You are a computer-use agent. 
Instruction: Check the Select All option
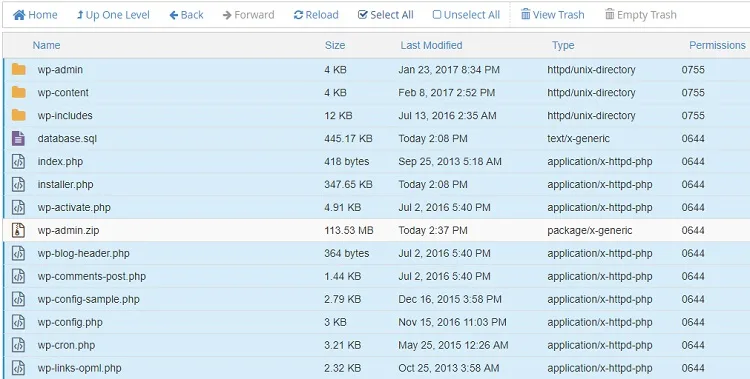pyautogui.click(x=386, y=15)
